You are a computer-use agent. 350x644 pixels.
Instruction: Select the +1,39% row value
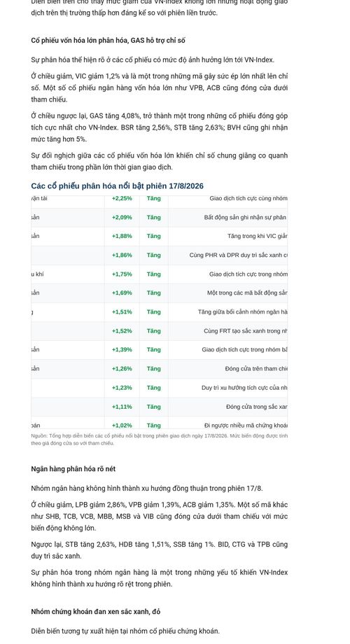[122, 349]
